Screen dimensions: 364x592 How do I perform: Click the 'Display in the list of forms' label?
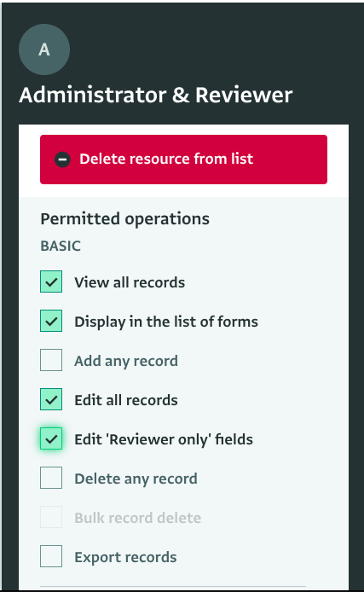166,322
